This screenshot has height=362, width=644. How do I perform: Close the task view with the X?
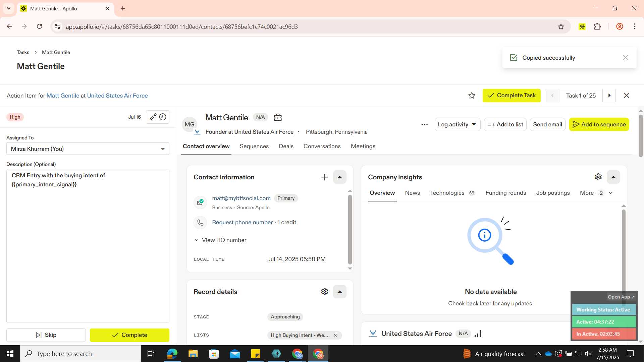coord(626,96)
